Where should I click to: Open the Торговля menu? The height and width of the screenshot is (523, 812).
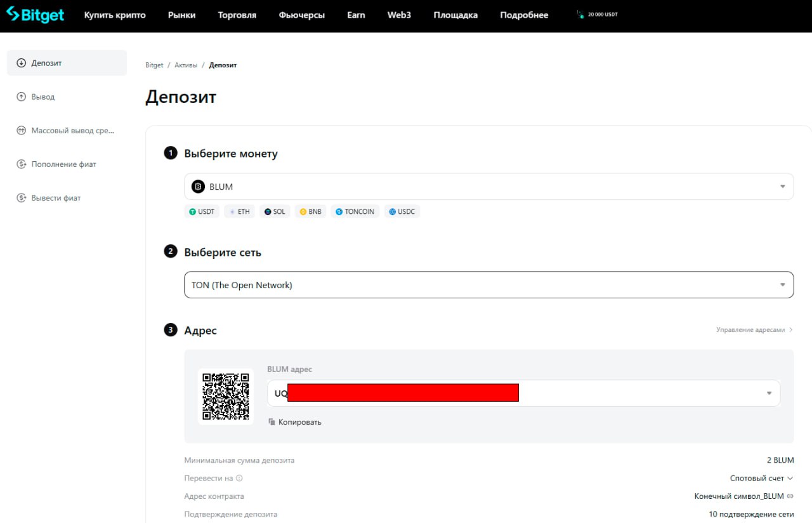click(x=237, y=15)
